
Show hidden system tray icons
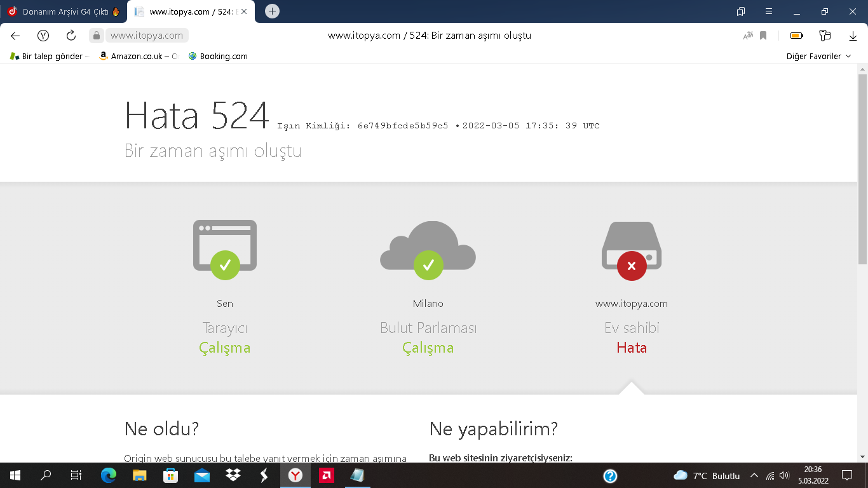754,475
